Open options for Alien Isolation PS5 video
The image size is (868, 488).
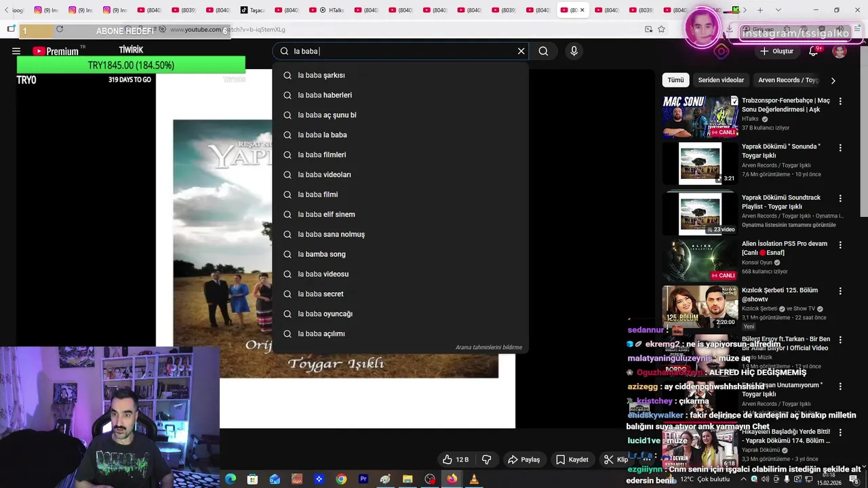(840, 245)
